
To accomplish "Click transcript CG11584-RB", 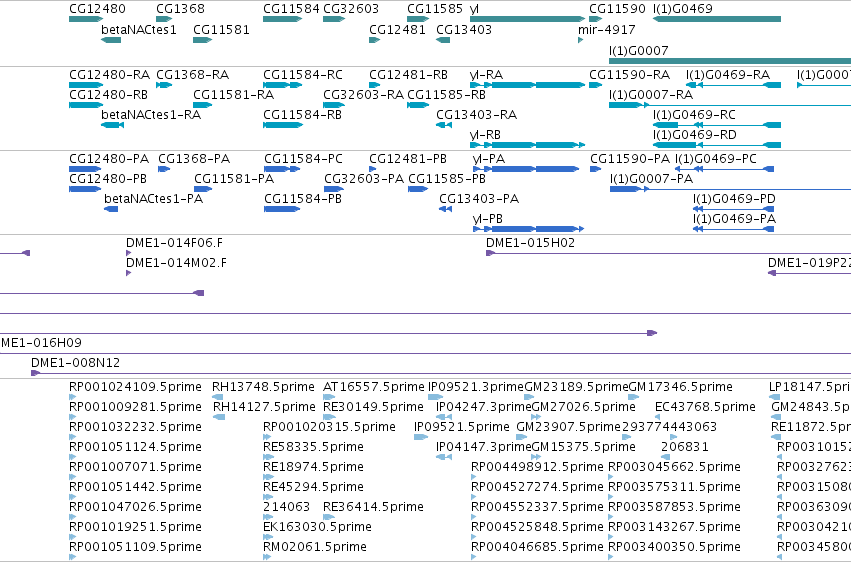I will tap(303, 114).
